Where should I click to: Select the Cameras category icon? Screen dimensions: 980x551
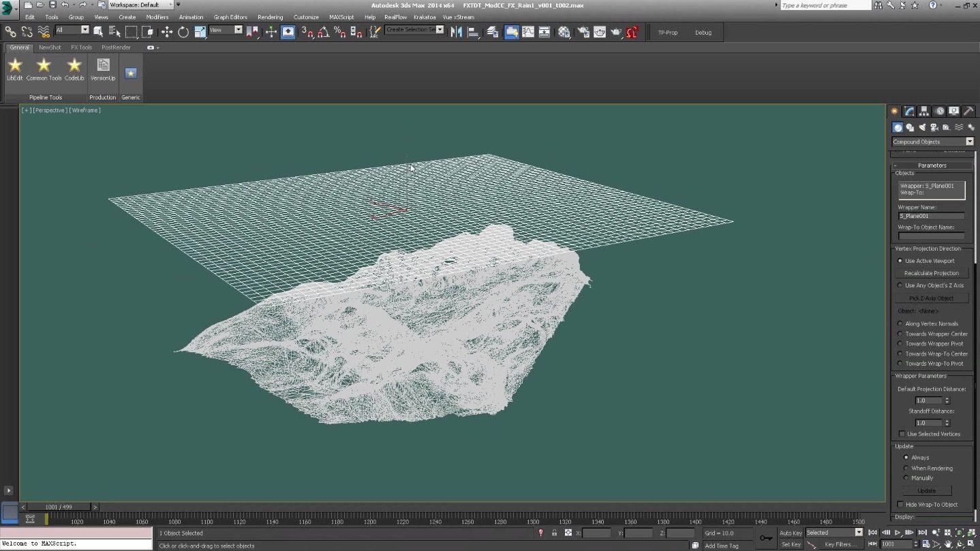click(934, 127)
